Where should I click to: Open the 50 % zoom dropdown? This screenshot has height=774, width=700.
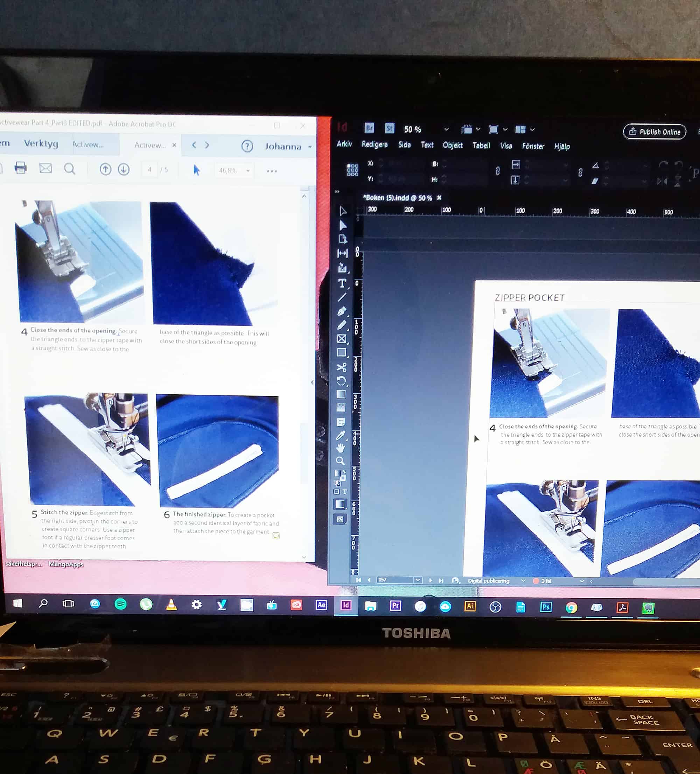pos(446,129)
